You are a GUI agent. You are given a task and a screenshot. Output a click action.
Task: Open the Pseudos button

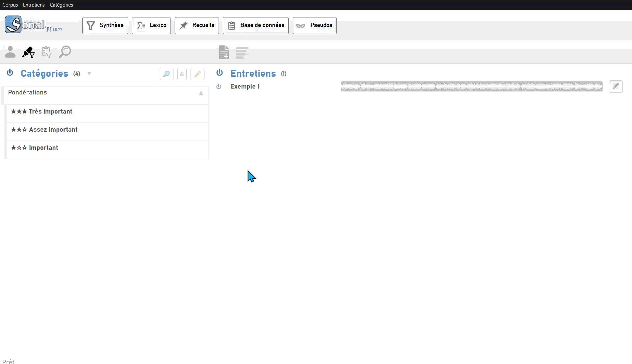pyautogui.click(x=315, y=25)
